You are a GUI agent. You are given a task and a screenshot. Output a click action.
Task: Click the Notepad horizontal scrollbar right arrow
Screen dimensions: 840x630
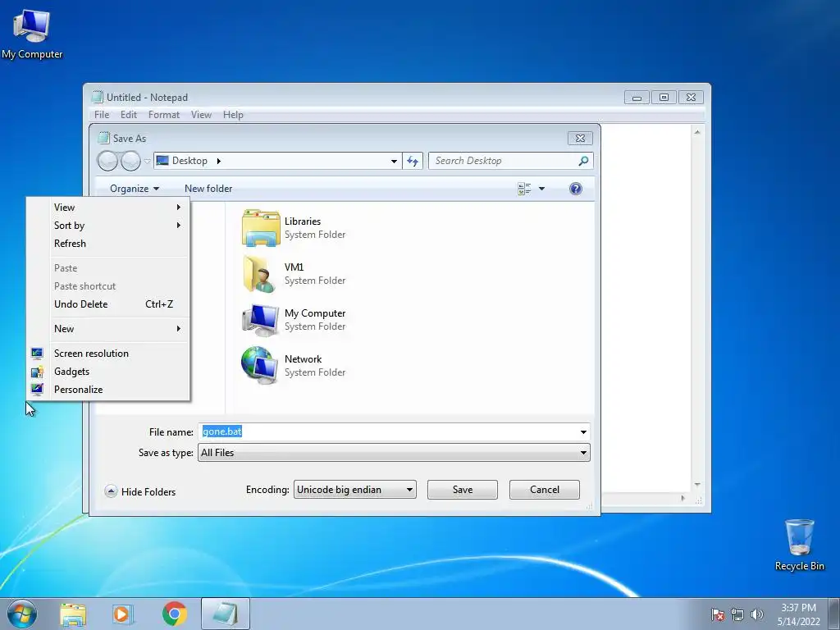(682, 498)
